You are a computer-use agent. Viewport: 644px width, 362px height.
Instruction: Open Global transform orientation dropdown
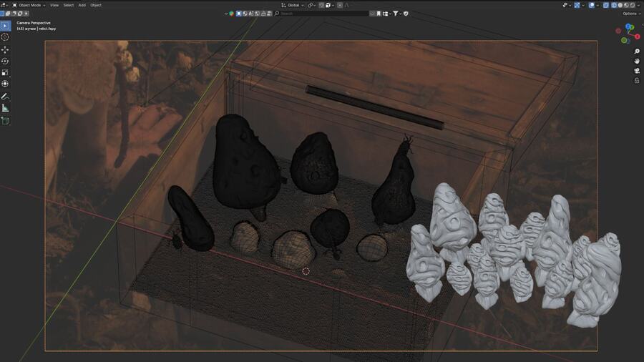pos(292,5)
